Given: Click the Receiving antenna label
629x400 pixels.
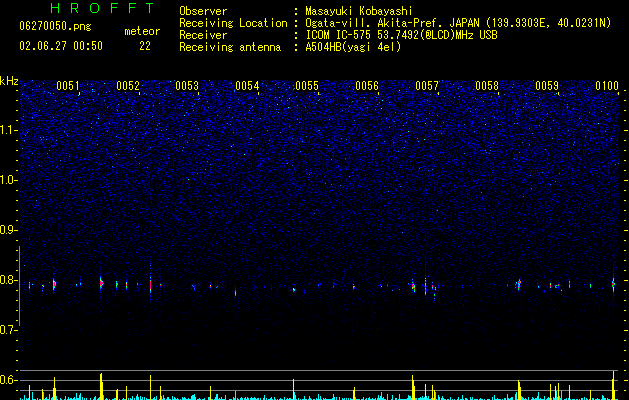Looking at the screenshot, I should [230, 47].
